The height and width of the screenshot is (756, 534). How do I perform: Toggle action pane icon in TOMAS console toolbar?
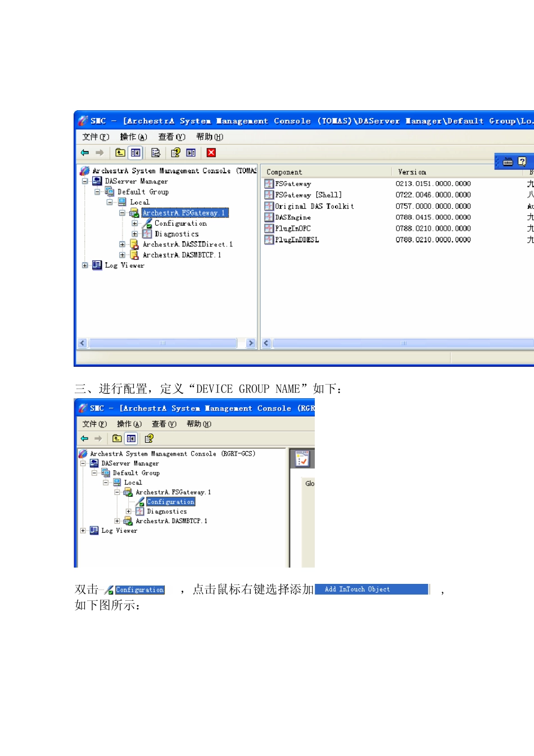tap(191, 152)
